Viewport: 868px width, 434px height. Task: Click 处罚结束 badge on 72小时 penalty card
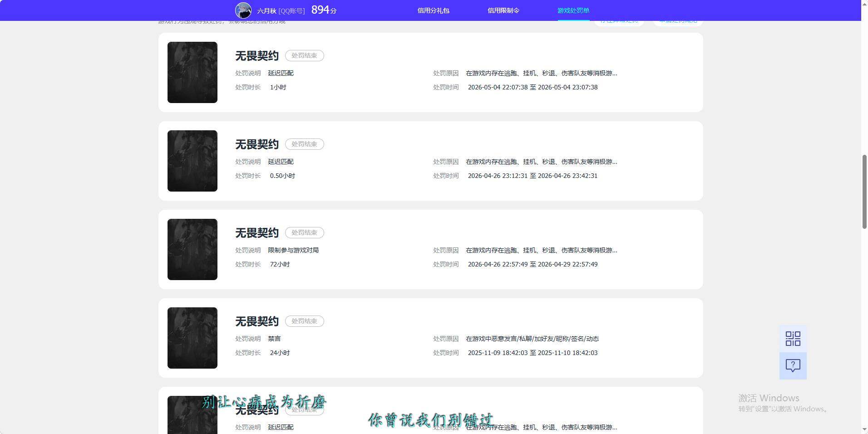[x=304, y=232]
